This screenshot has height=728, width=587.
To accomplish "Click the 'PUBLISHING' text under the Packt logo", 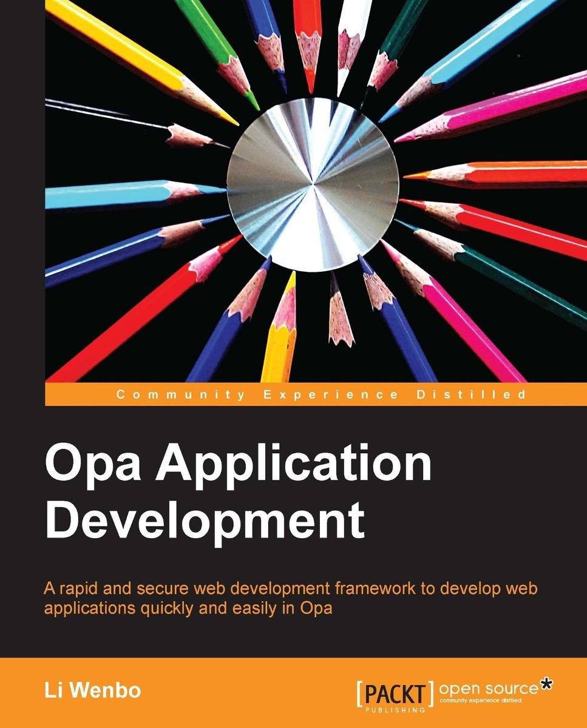I will coord(396,708).
